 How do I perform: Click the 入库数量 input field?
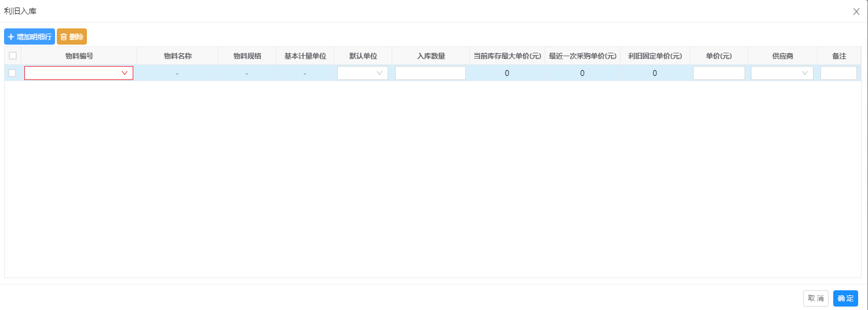coord(431,73)
